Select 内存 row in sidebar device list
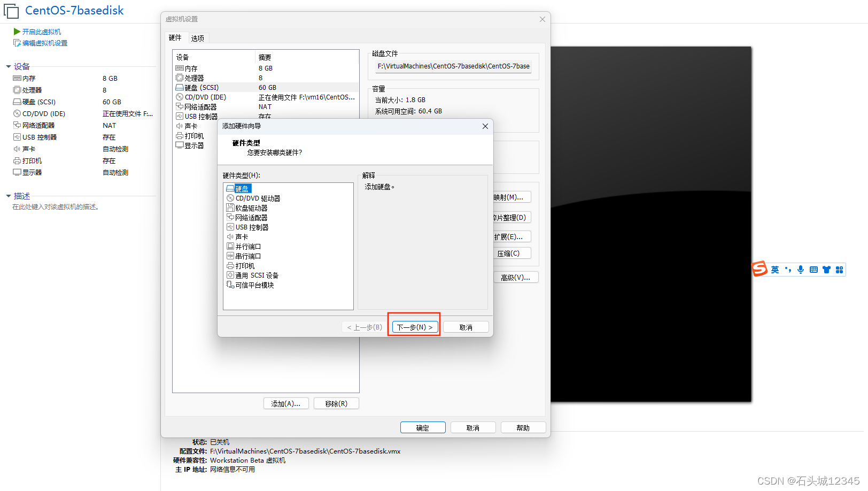Image resolution: width=868 pixels, height=491 pixels. tap(83, 78)
